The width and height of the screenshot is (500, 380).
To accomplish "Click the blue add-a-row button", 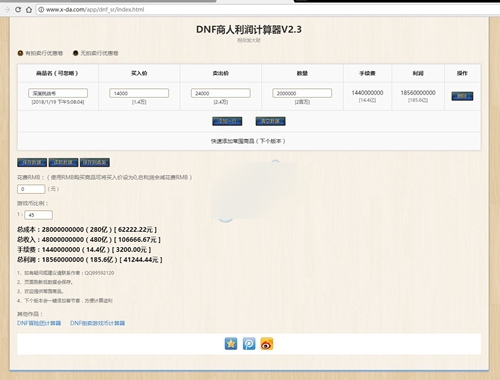I will pos(227,121).
